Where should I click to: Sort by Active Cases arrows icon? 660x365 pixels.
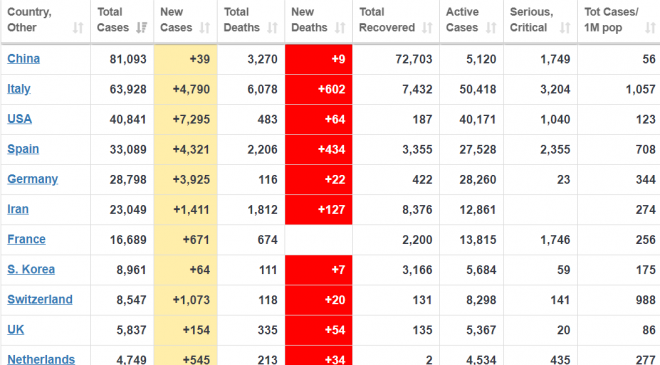[491, 28]
